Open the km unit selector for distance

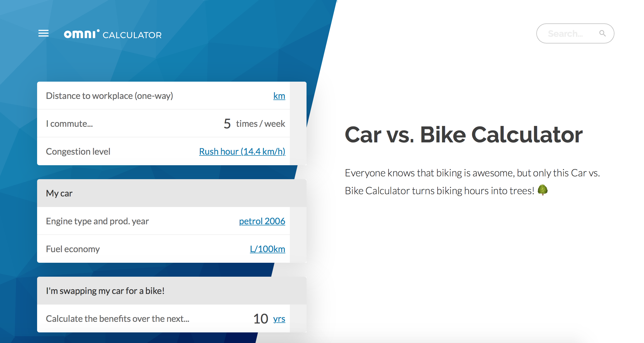pos(279,96)
